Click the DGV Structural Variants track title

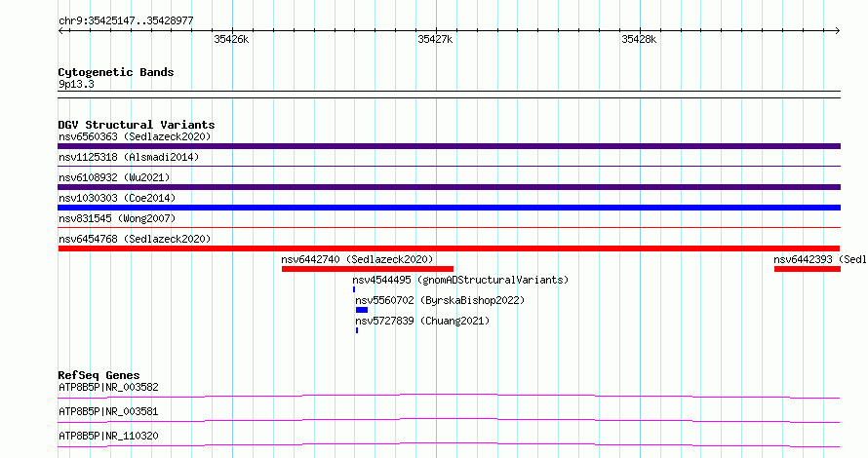[x=137, y=125]
